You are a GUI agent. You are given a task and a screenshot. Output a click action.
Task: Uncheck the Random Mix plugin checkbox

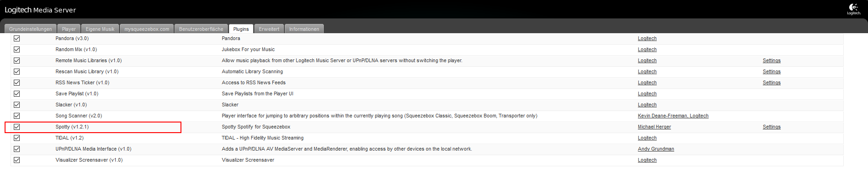pos(17,50)
